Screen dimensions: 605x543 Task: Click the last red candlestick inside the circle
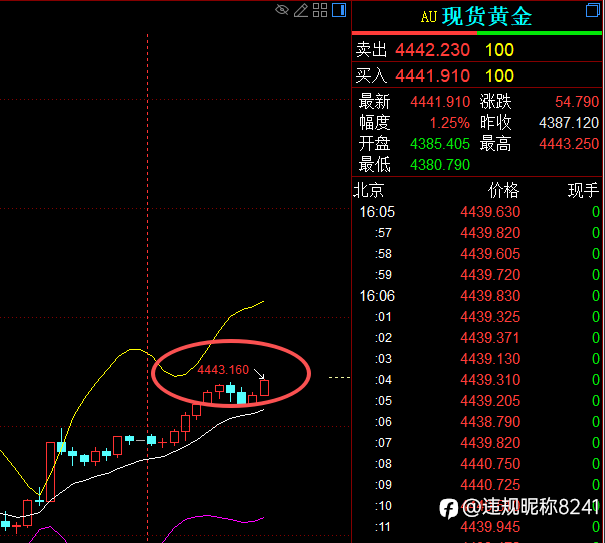click(264, 388)
